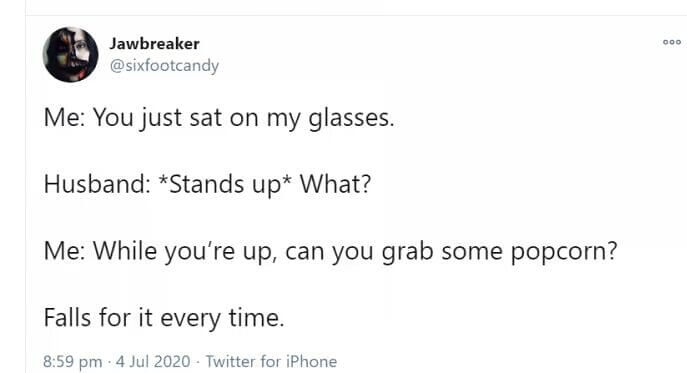The image size is (687, 373).
Task: Open the Twitter for iPhone source link
Action: (271, 362)
